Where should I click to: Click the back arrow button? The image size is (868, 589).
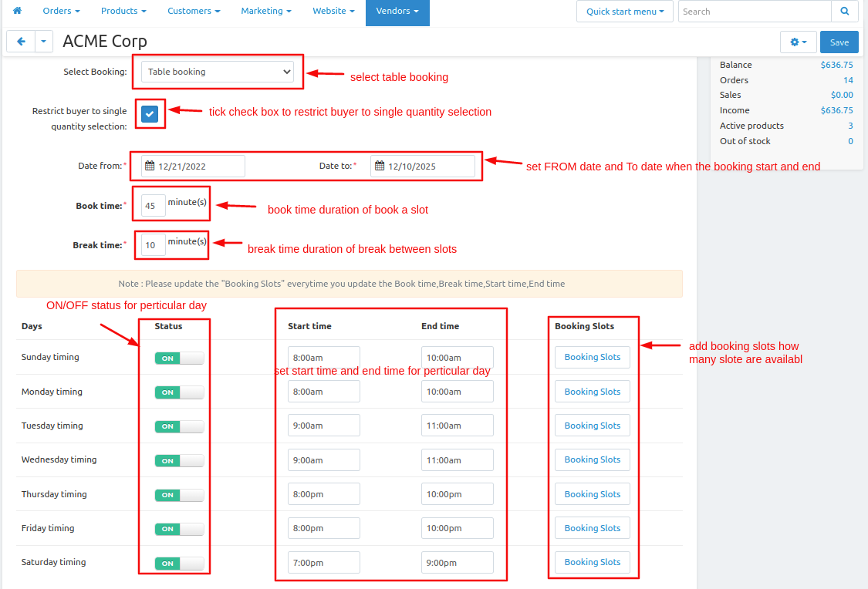(21, 42)
